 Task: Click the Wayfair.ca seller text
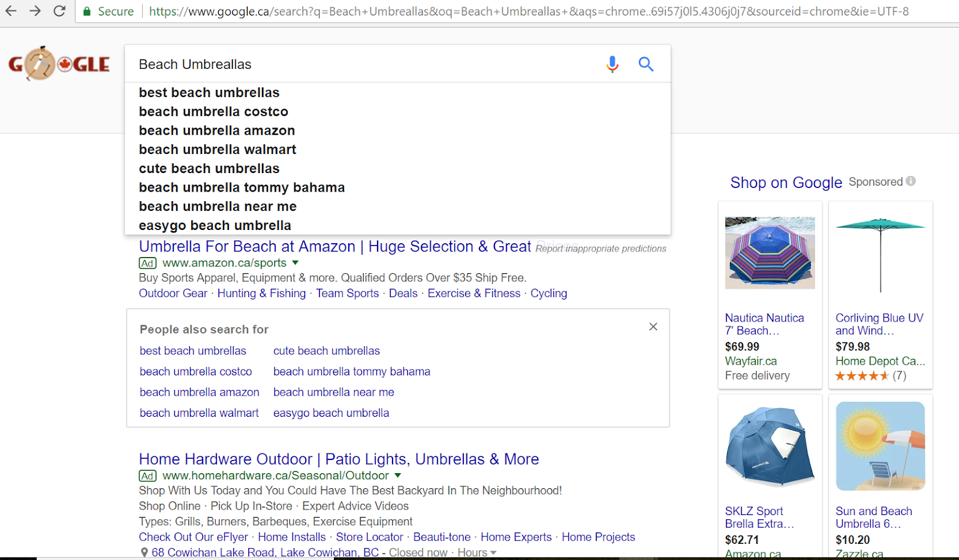pos(751,361)
